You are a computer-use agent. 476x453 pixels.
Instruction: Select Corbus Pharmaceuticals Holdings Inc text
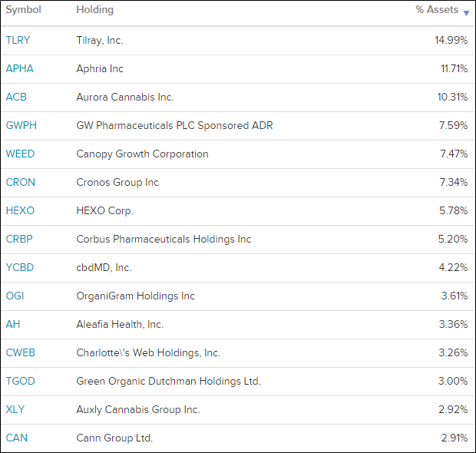tap(164, 239)
